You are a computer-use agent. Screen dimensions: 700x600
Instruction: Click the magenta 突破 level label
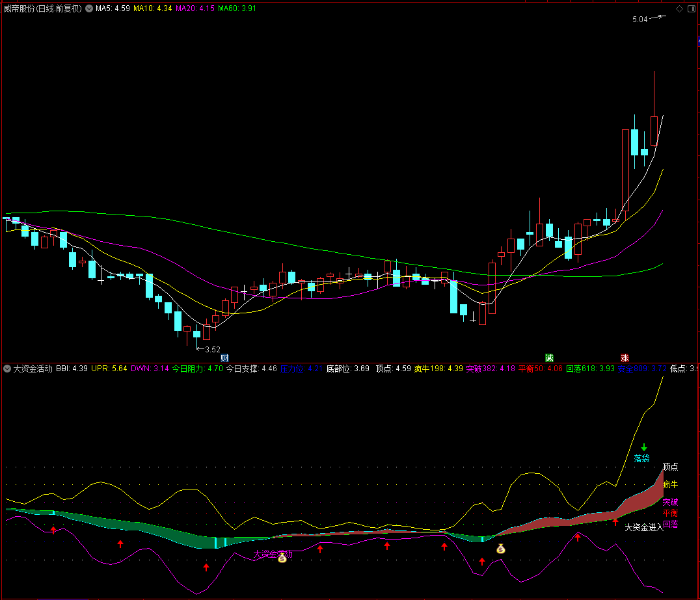(670, 502)
